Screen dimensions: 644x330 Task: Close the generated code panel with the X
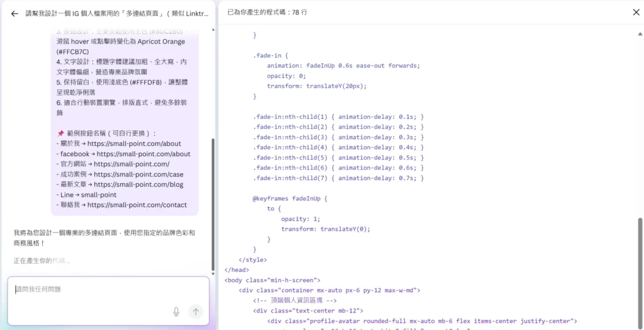click(x=636, y=12)
